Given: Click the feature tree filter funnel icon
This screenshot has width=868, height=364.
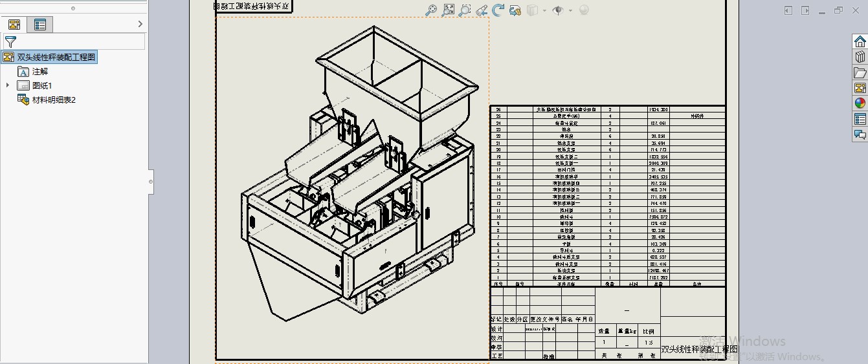Looking at the screenshot, I should pos(11,42).
